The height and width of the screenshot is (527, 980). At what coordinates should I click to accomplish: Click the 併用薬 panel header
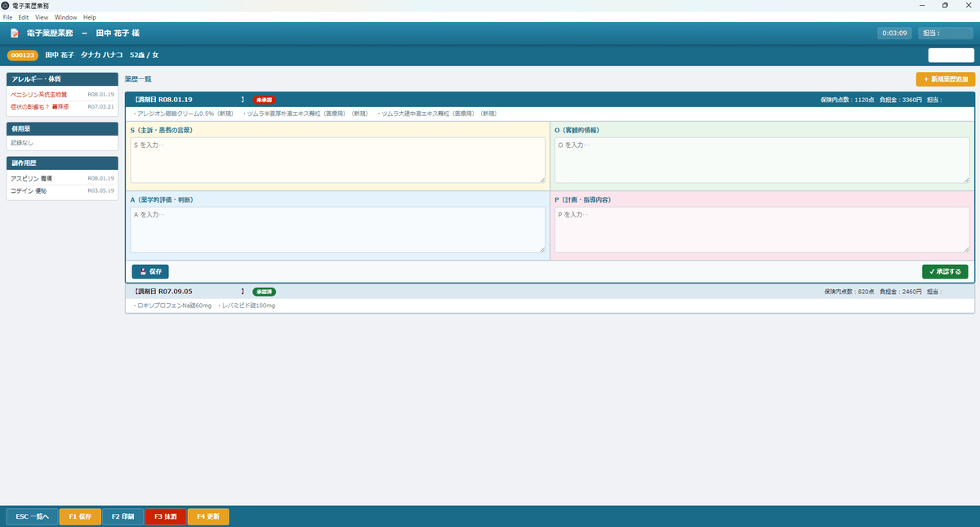(x=62, y=128)
